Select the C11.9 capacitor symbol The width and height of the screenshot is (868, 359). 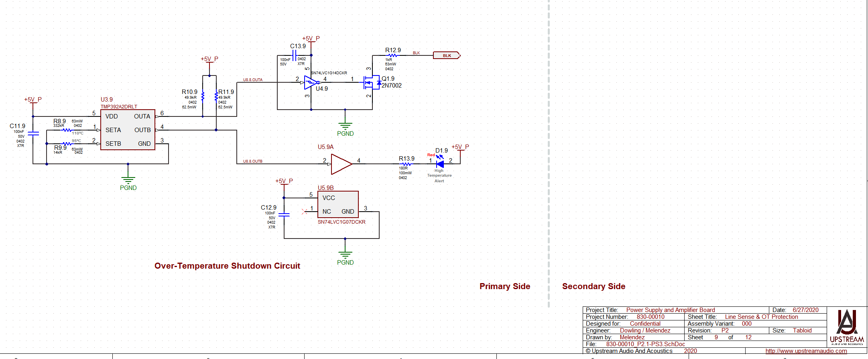pos(33,133)
